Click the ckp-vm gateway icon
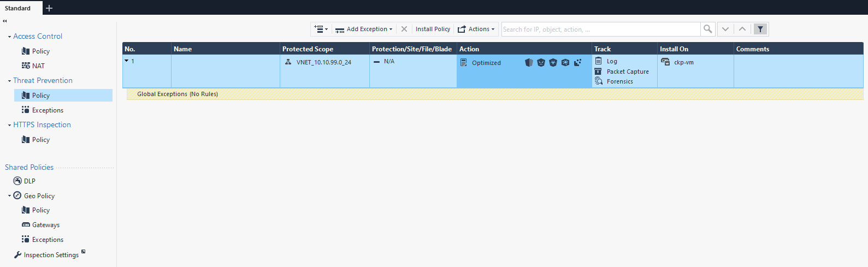Viewport: 868px width, 267px height. [665, 62]
